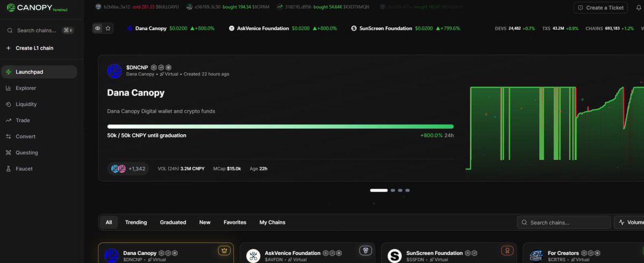Switch to the My Chains tab
Image resolution: width=644 pixels, height=263 pixels.
(x=272, y=222)
